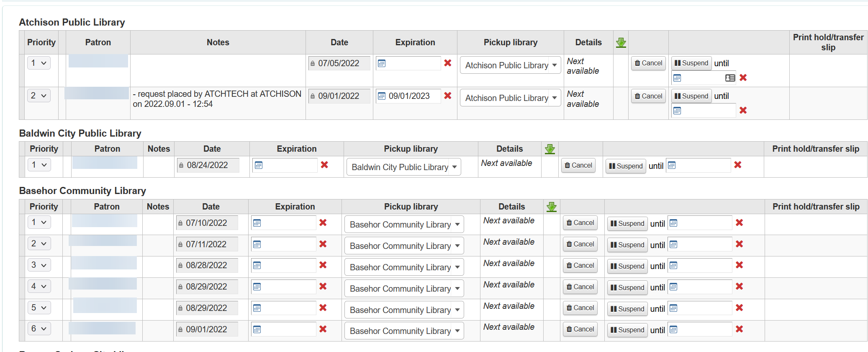Cancel the Baldwin City Public Library hold
868x352 pixels.
pyautogui.click(x=578, y=166)
